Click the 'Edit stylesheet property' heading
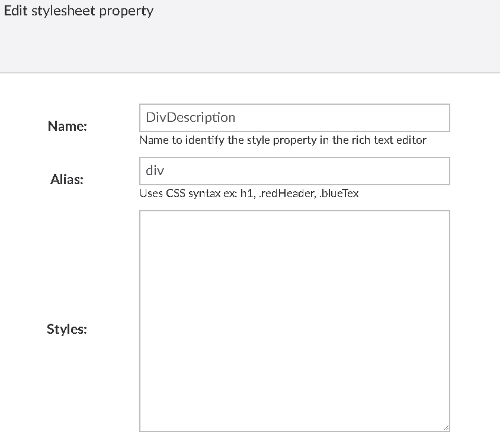Image resolution: width=500 pixels, height=448 pixels. pyautogui.click(x=79, y=11)
